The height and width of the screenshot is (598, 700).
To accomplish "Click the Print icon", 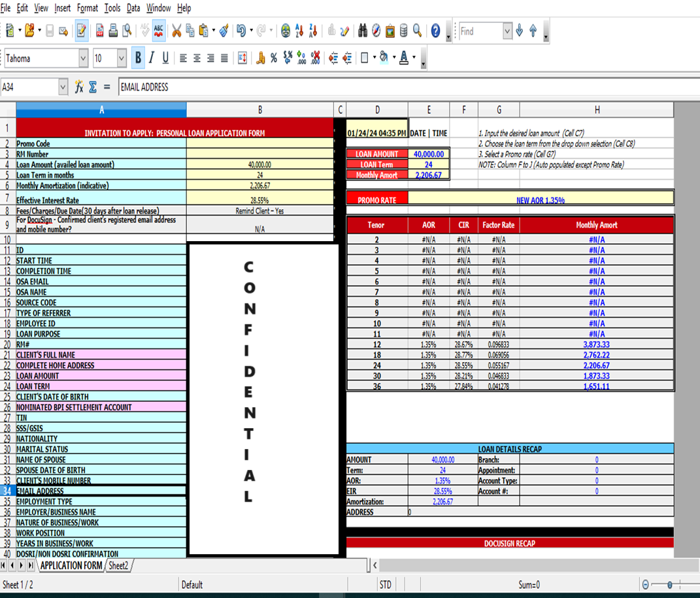I will [113, 31].
